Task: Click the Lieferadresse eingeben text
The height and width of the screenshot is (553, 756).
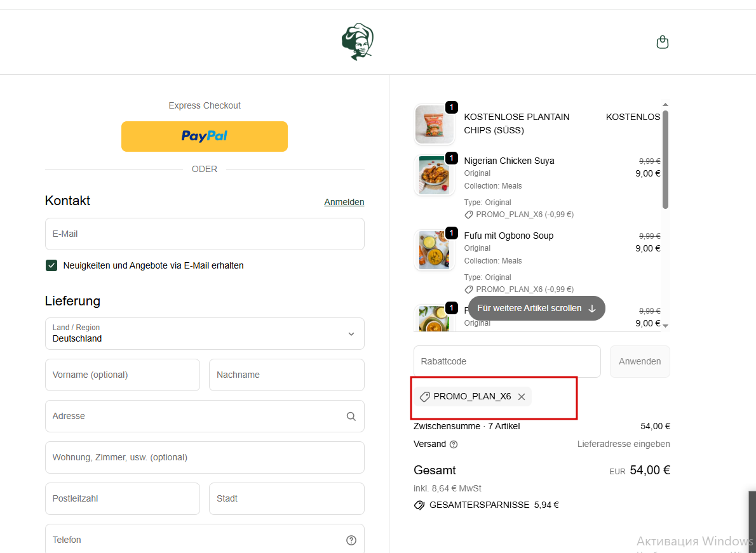Action: [x=623, y=444]
